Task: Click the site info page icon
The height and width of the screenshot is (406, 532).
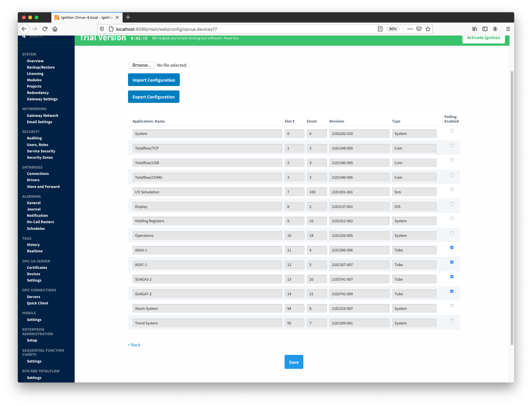Action: pos(111,29)
